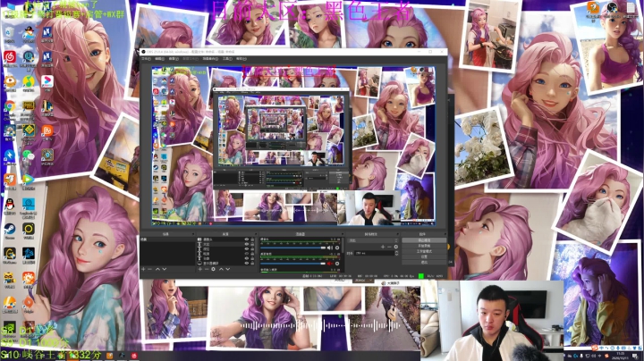Adjust transition duration stepper arrows
Screen dimensions: 644x361
pos(397,253)
